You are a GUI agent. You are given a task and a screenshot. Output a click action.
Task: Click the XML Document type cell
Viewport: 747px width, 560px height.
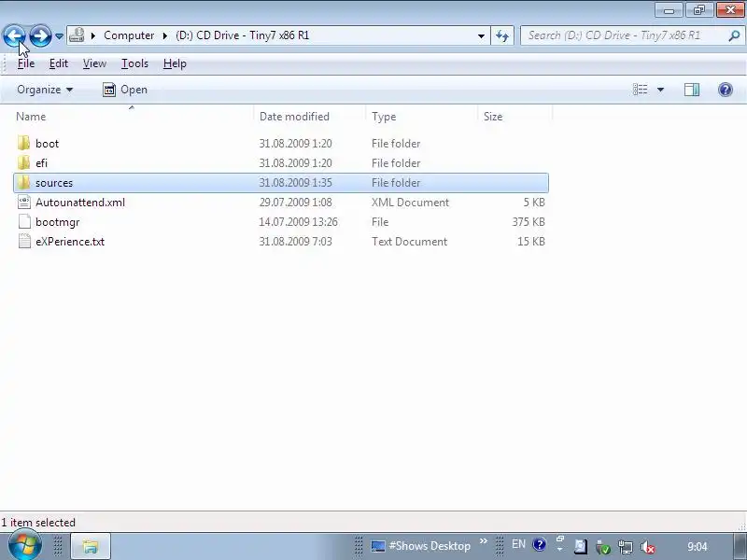coord(410,203)
